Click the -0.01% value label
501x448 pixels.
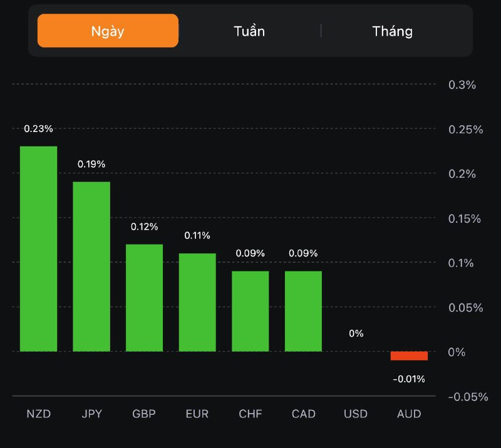coord(409,379)
